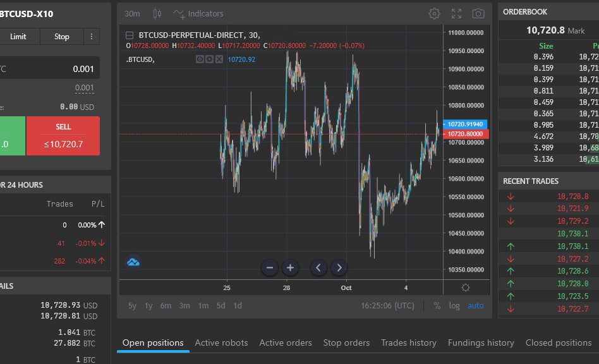Screen dimensions: 599x364
Task: Open .BTCUSD indicator settings gear
Action: point(209,59)
